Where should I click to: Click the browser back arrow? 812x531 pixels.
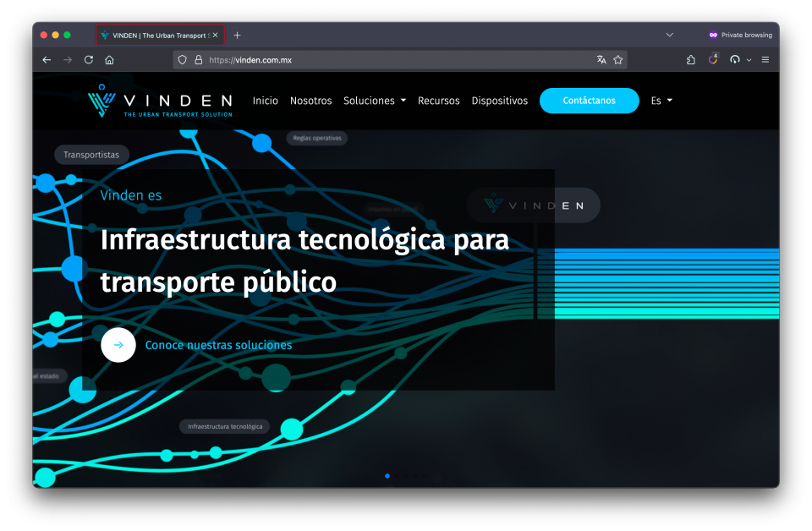coord(47,60)
